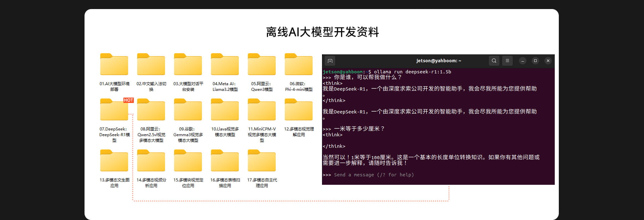
Task: Open the 02.中文输入法切换 folder
Action: click(x=151, y=64)
